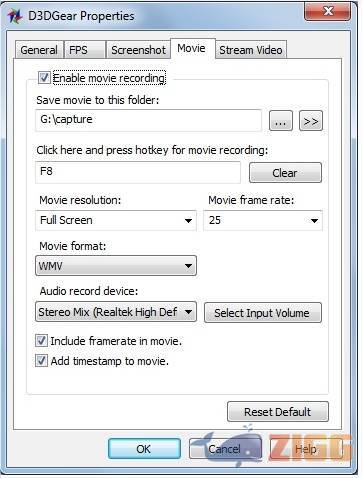Expand the Audio record device dropdown

[116, 312]
